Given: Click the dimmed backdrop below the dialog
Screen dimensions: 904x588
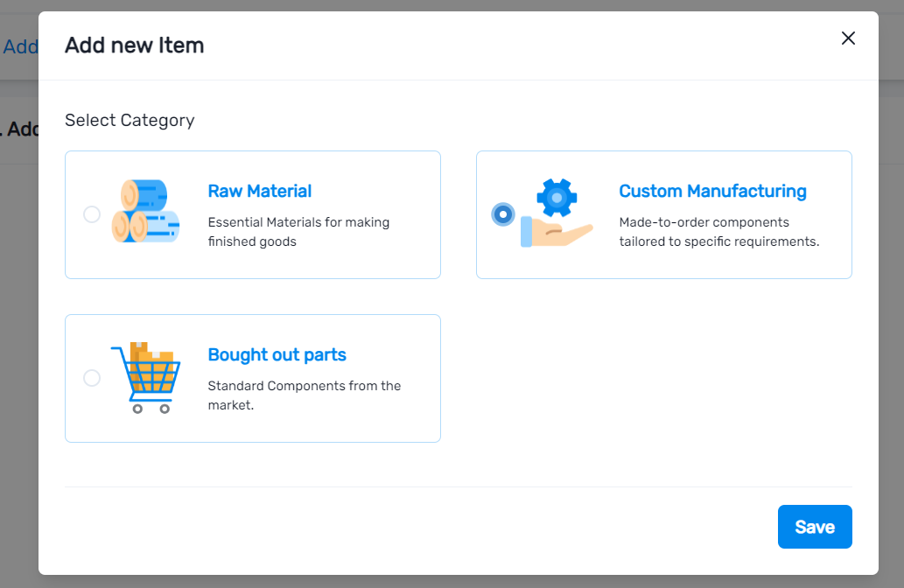Looking at the screenshot, I should 452,582.
